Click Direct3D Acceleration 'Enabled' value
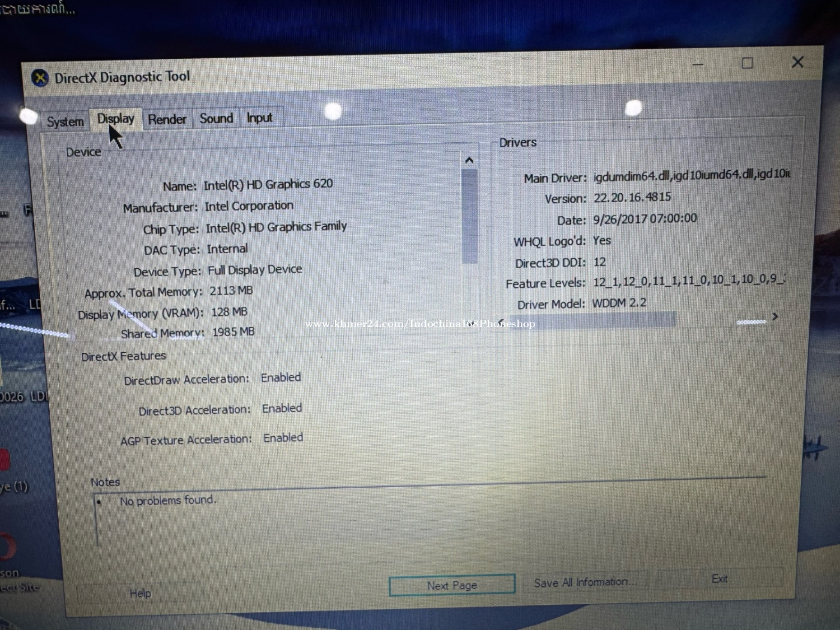Viewport: 840px width, 630px height. [x=282, y=408]
